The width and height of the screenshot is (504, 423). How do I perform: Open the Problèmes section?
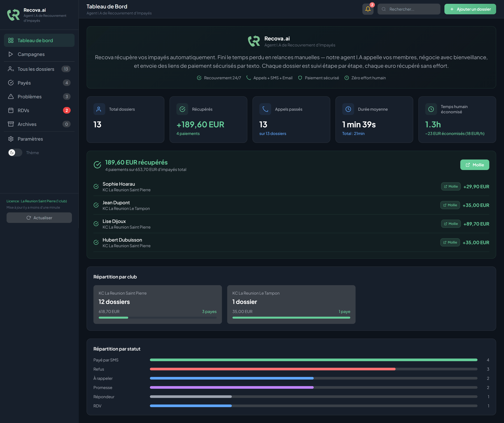pos(39,96)
